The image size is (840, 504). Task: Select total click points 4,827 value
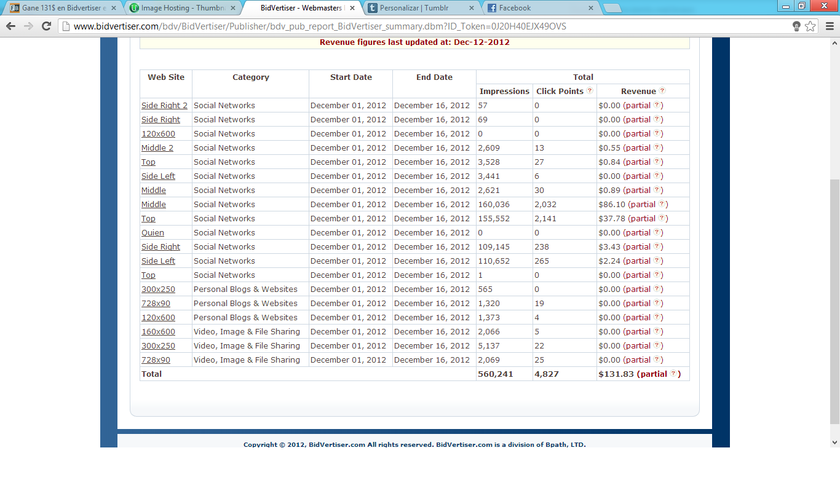[547, 374]
